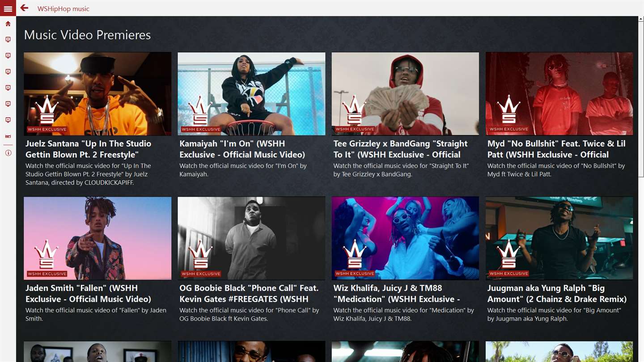Click description "Straight To It" by Tee Grizzley
This screenshot has width=644, height=362.
(401, 170)
